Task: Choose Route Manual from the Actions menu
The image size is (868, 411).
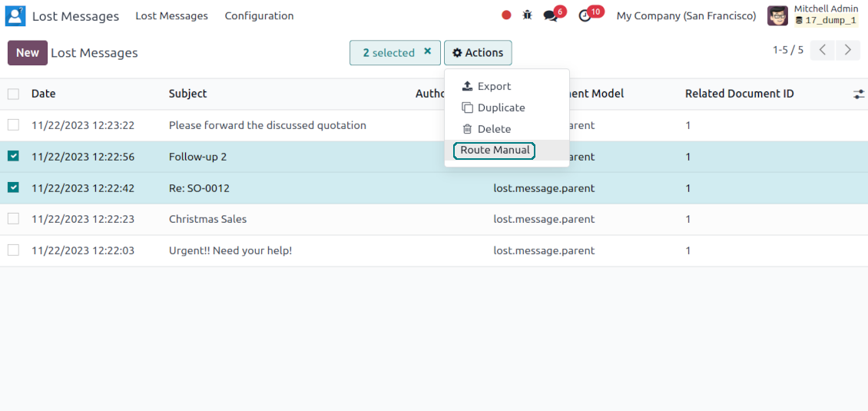Action: (x=495, y=151)
